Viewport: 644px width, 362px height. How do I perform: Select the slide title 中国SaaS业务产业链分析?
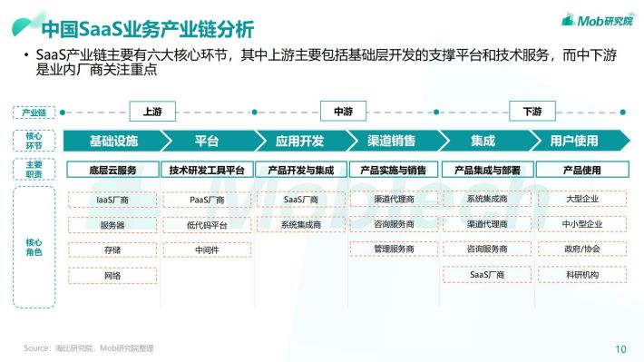[x=148, y=29]
